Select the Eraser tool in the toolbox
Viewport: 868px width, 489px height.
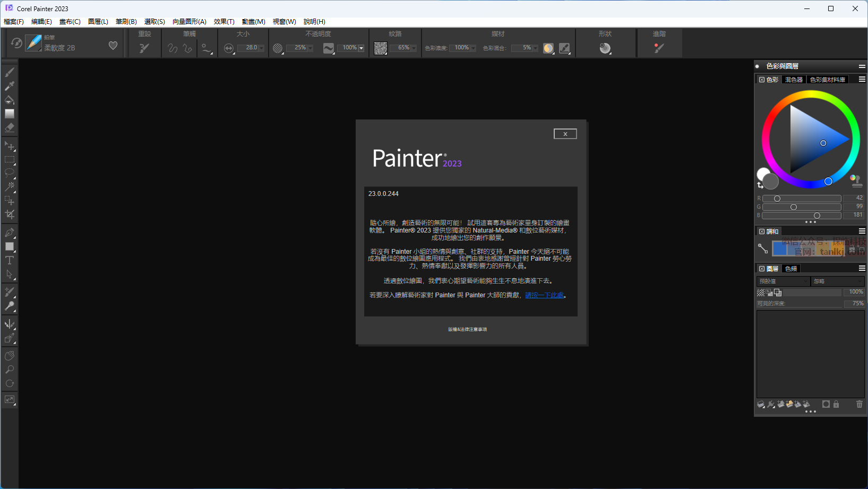[x=9, y=127]
